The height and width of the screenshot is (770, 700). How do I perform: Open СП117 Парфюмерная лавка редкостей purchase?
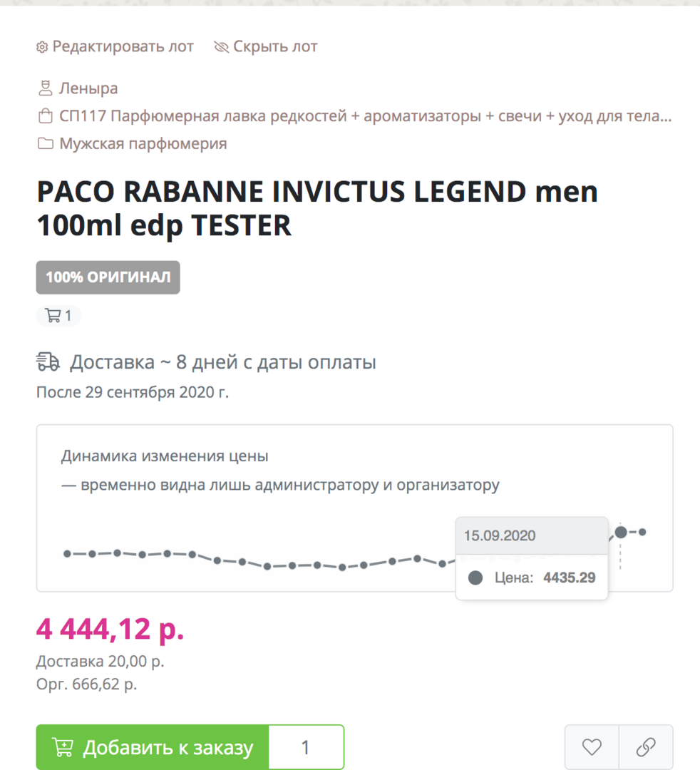pos(365,116)
